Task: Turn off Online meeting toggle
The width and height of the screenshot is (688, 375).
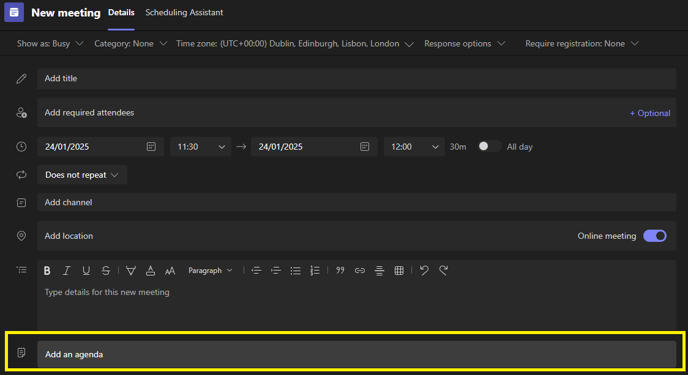Action: click(655, 236)
